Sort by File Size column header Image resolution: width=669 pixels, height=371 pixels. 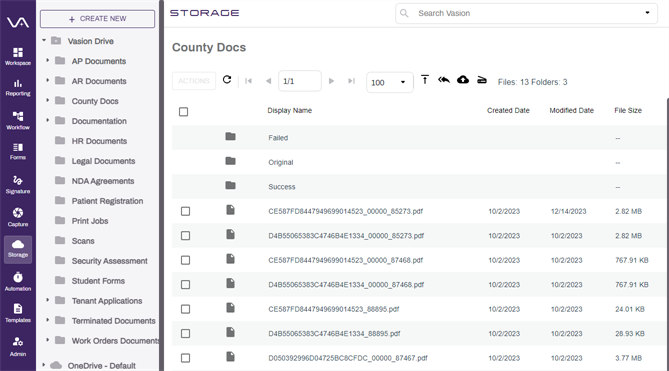[x=628, y=110]
